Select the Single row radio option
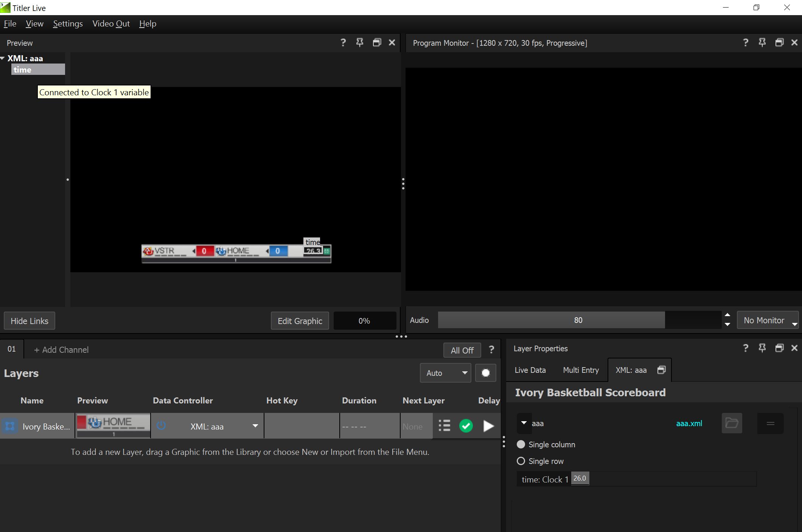The width and height of the screenshot is (802, 532). click(521, 461)
